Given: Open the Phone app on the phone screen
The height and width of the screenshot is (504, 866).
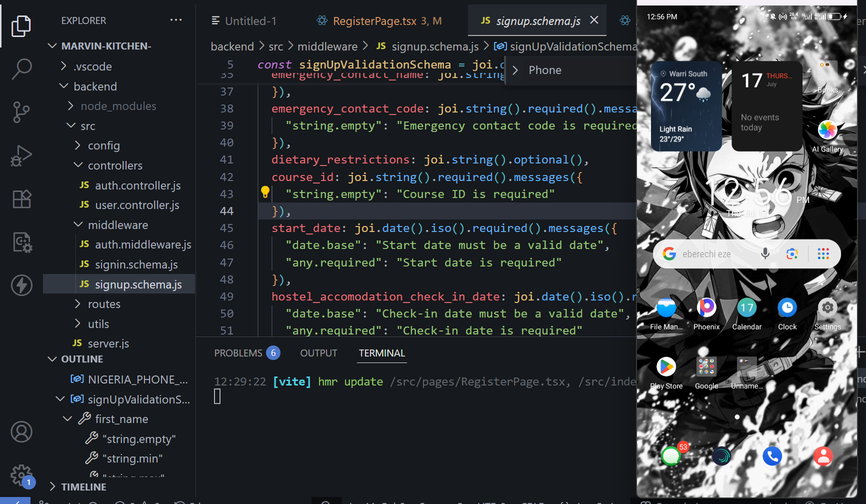Looking at the screenshot, I should (772, 456).
